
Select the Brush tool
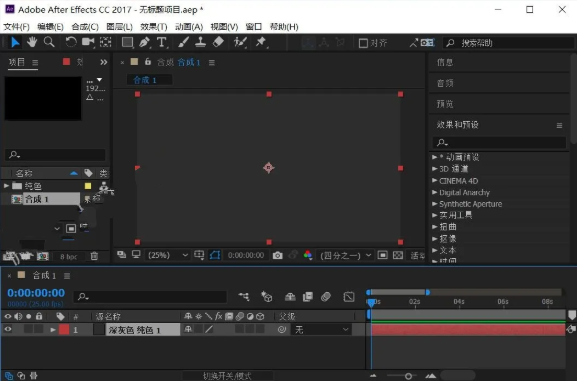(x=183, y=42)
